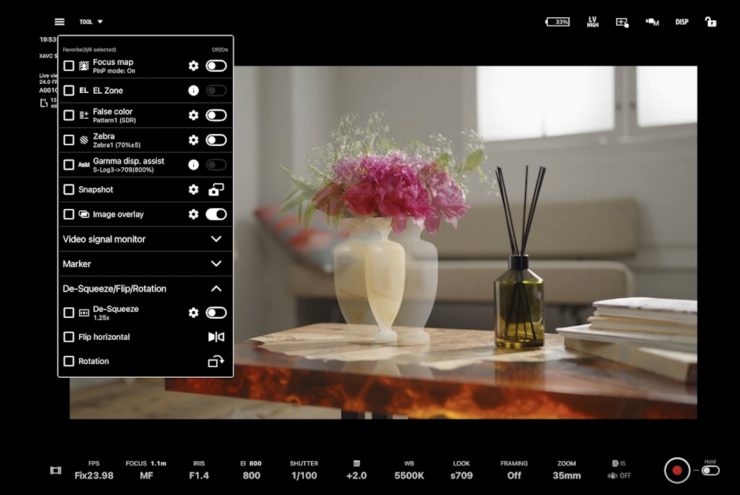The width and height of the screenshot is (740, 495).
Task: Open the TOOL dropdown menu
Action: click(x=91, y=22)
